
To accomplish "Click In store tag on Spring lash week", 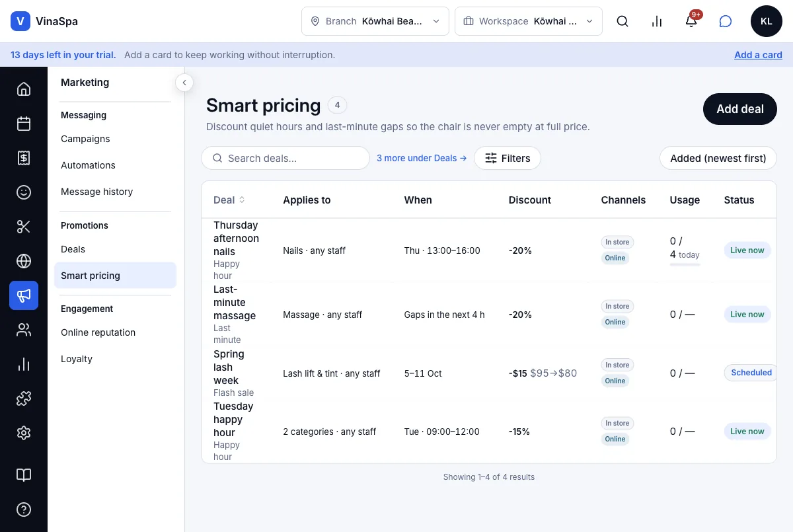I will 617,365.
